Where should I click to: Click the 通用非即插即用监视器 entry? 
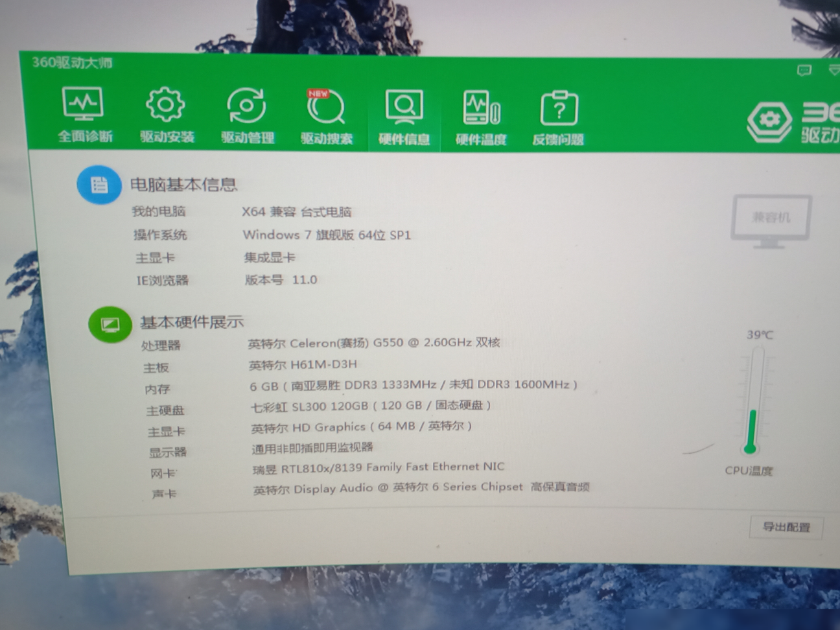(312, 448)
